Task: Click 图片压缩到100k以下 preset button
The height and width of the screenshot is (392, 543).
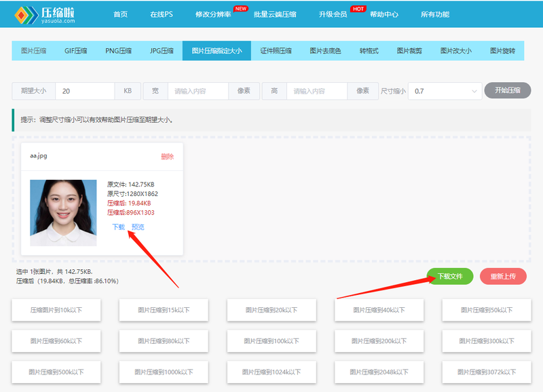Action: point(271,341)
